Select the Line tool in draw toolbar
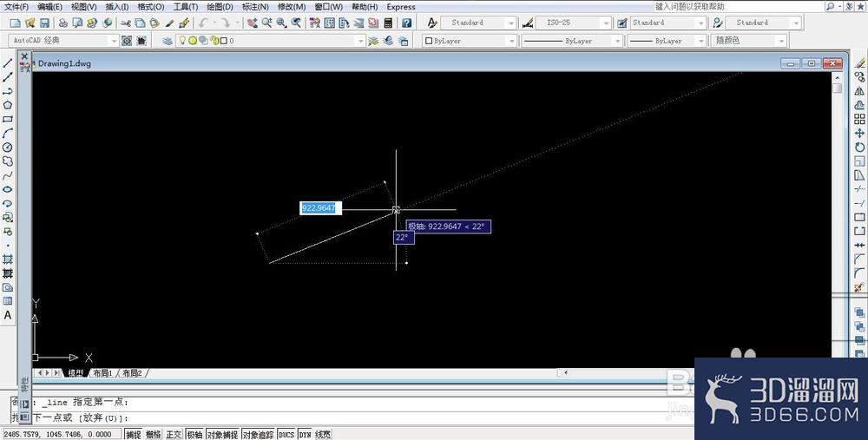The image size is (868, 440). point(8,63)
